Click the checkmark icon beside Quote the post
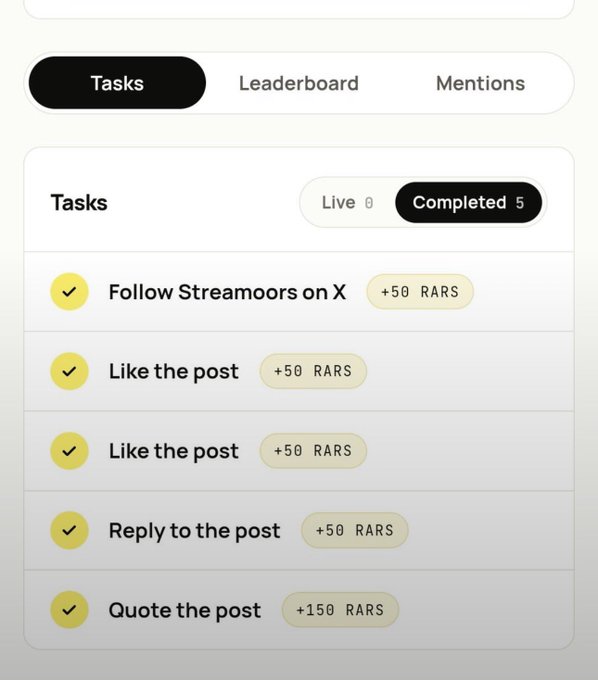This screenshot has width=598, height=680. click(69, 610)
